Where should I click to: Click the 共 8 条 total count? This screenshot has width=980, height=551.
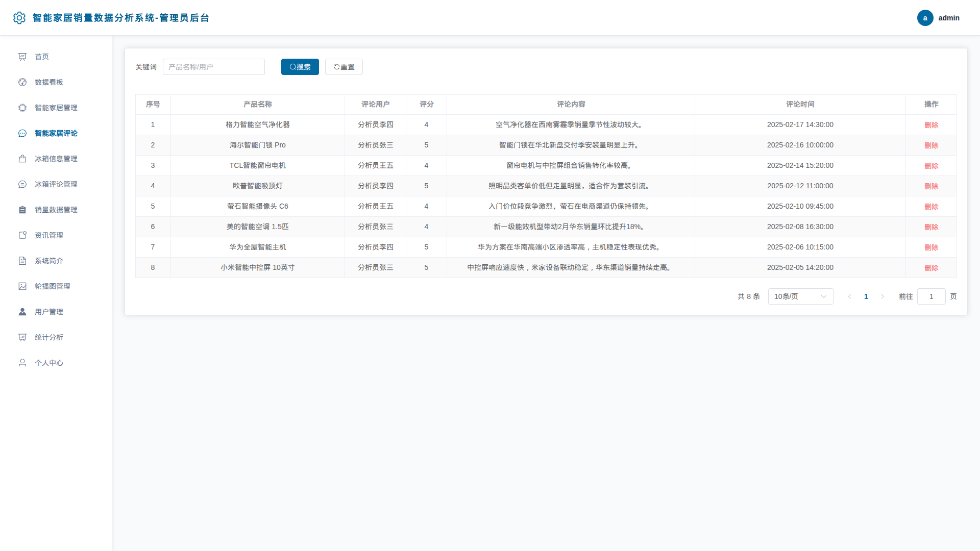pos(748,296)
